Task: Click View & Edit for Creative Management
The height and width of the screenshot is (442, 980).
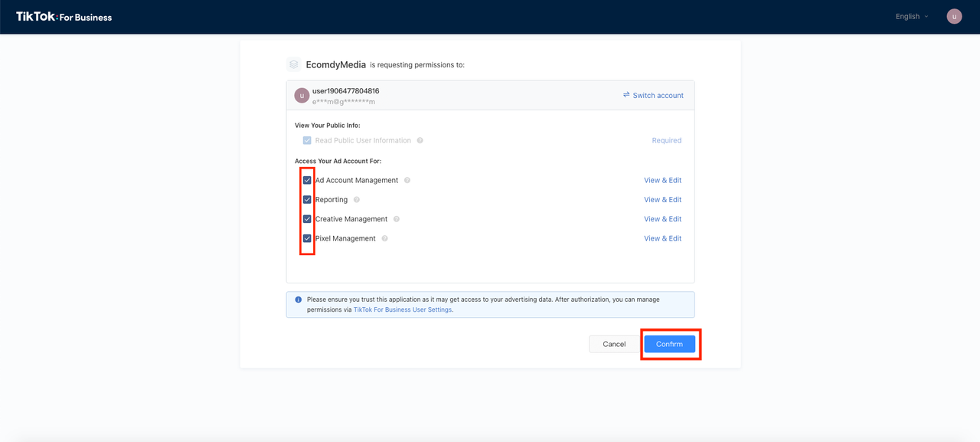Action: (662, 219)
